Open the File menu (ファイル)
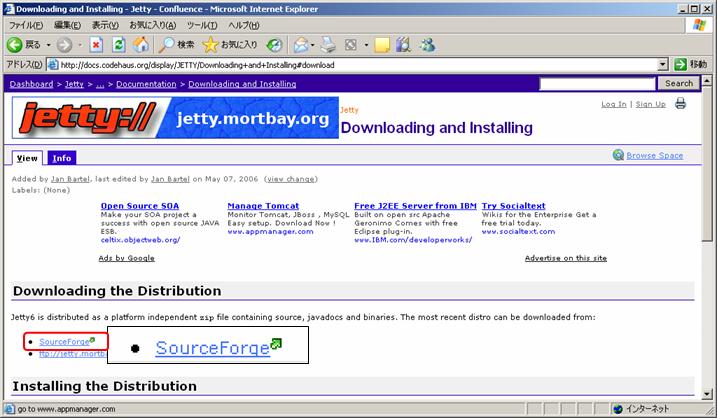Screen dimensions: 717x418 click(x=26, y=25)
